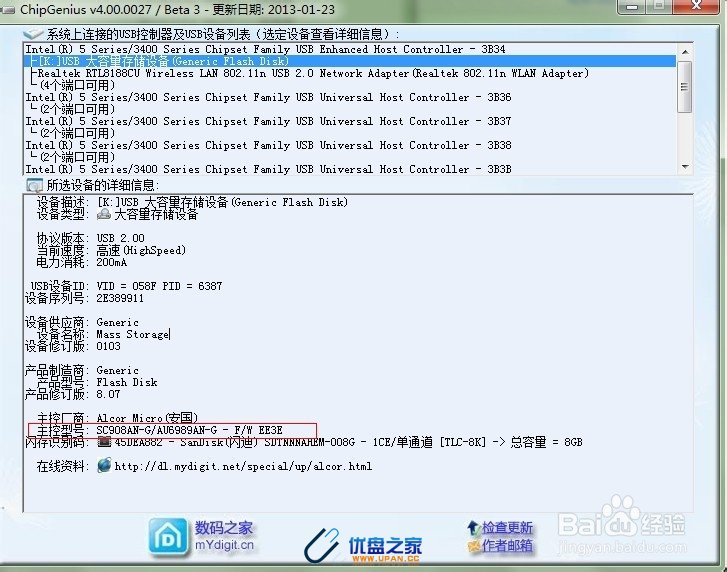Click the 设备描述 [K:]USB line in details
727x572 pixels.
click(x=222, y=202)
